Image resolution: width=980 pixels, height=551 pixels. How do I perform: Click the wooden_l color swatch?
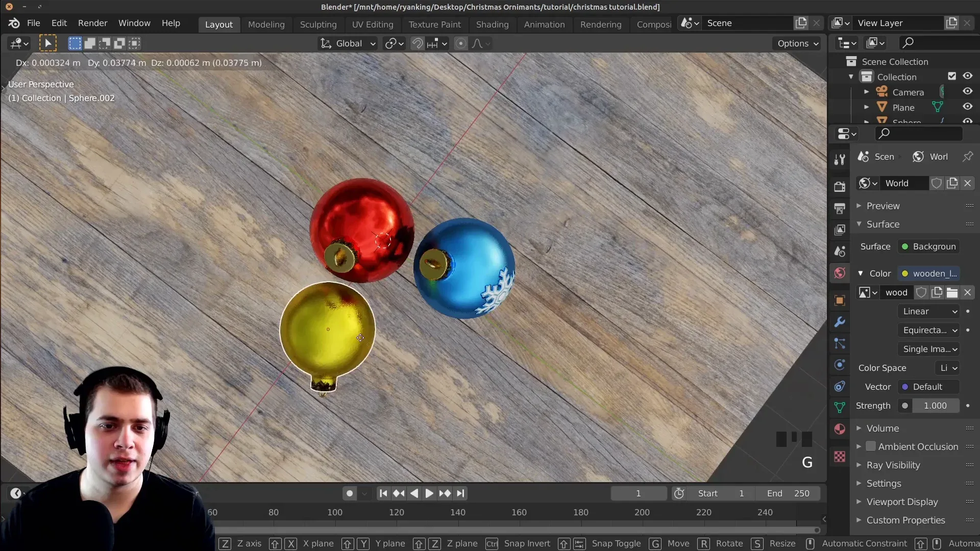coord(904,273)
